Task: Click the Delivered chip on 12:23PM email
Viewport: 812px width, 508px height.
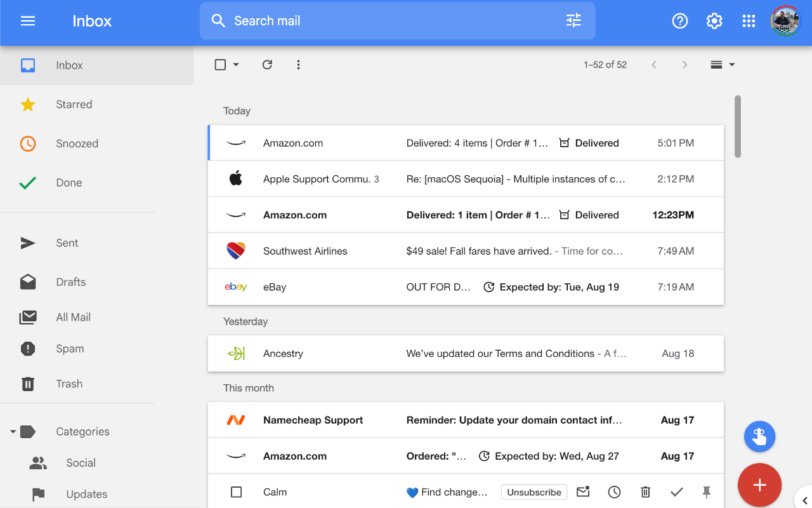Action: [589, 215]
